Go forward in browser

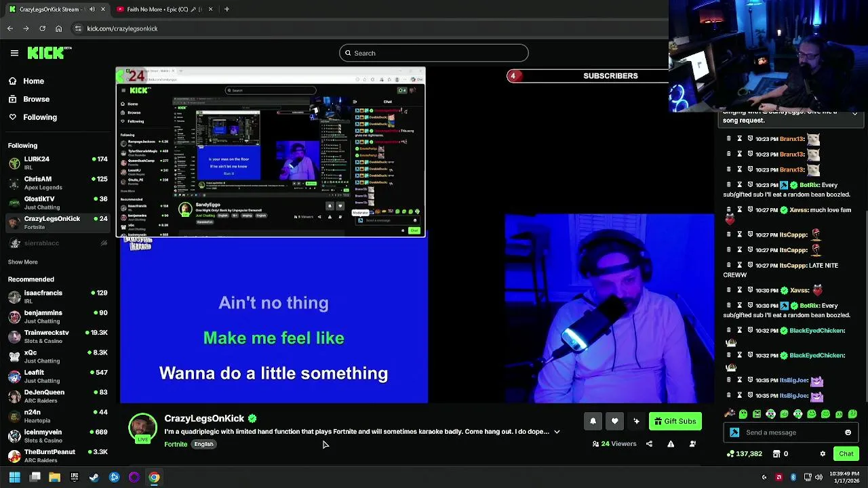[26, 28]
